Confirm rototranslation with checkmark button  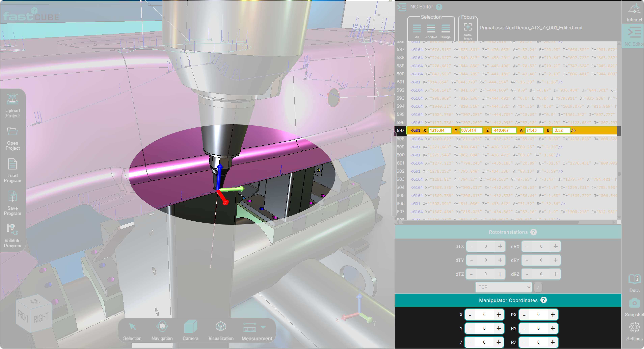pyautogui.click(x=538, y=287)
